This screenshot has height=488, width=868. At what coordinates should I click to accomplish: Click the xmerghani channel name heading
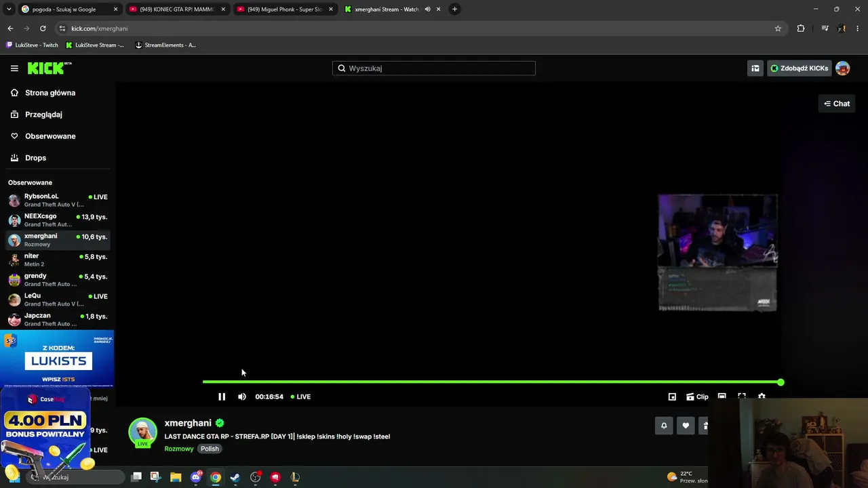(x=188, y=423)
